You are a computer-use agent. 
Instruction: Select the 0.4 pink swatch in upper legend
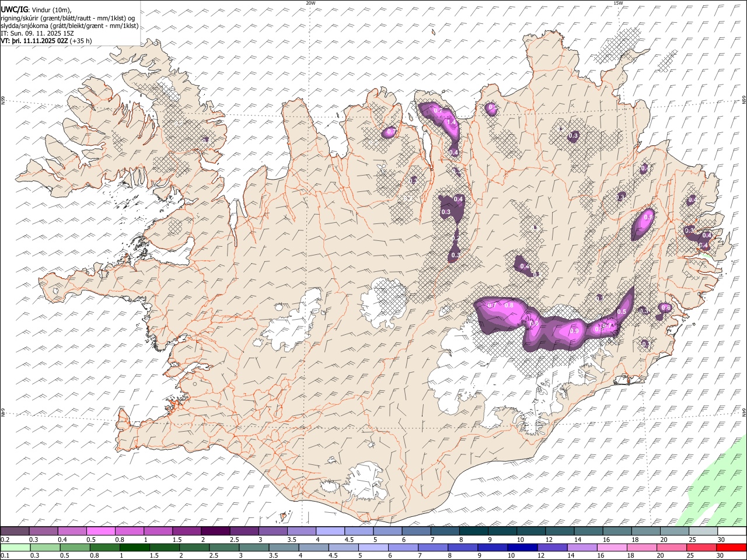point(72,531)
